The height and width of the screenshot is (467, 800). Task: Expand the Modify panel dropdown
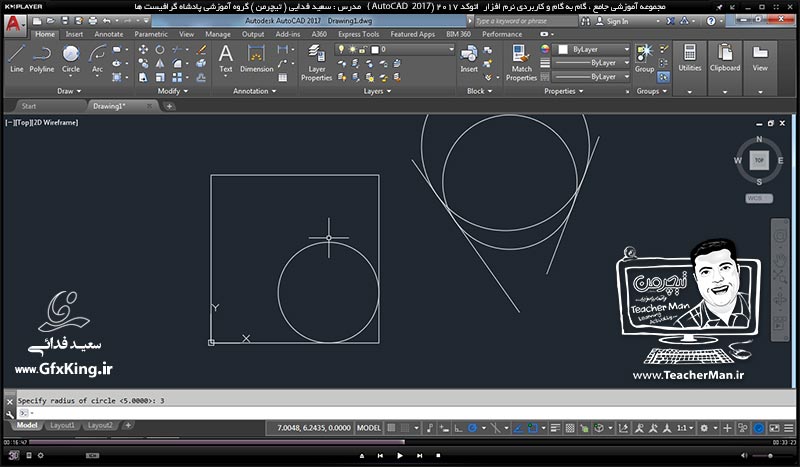[172, 91]
